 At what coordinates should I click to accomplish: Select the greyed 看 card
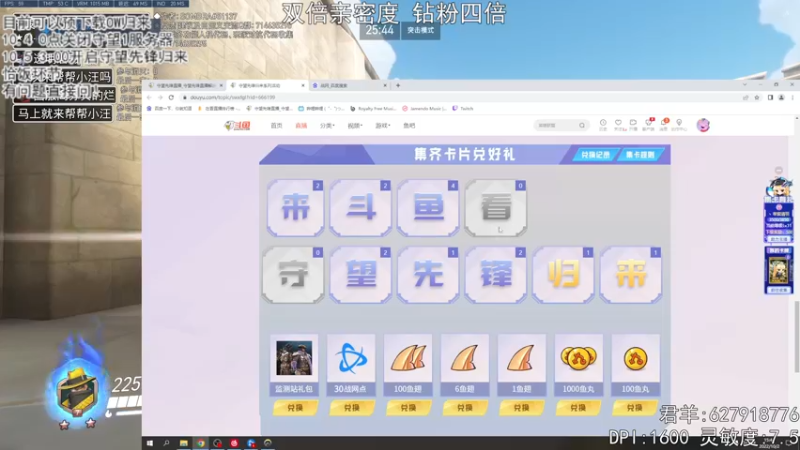(495, 208)
